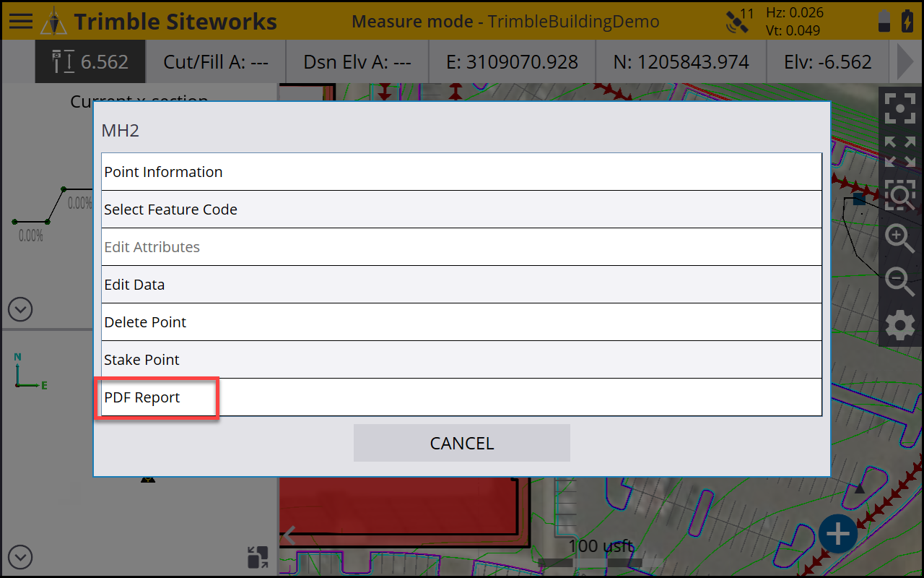Image resolution: width=924 pixels, height=578 pixels.
Task: Select the Dsn Elv A info field
Action: [x=357, y=62]
